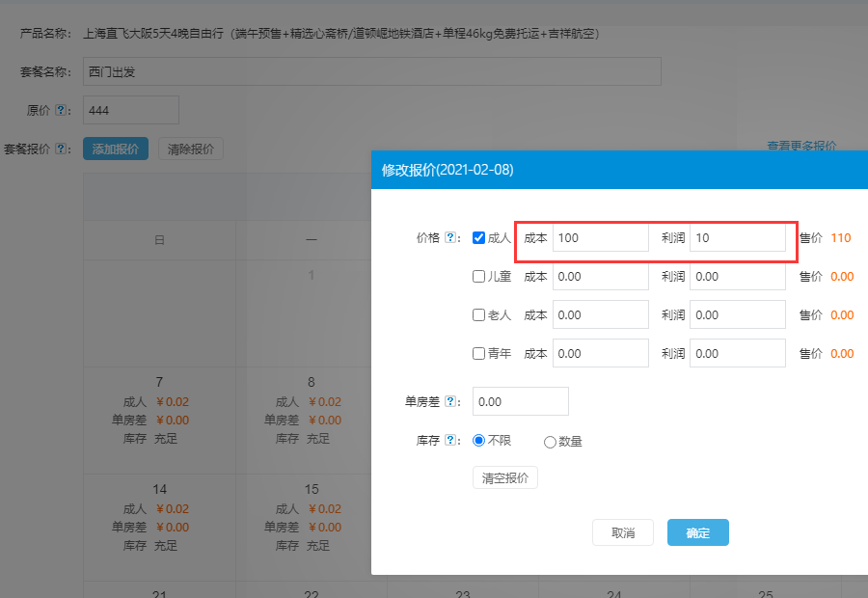Click the 添加报价 button

116,149
